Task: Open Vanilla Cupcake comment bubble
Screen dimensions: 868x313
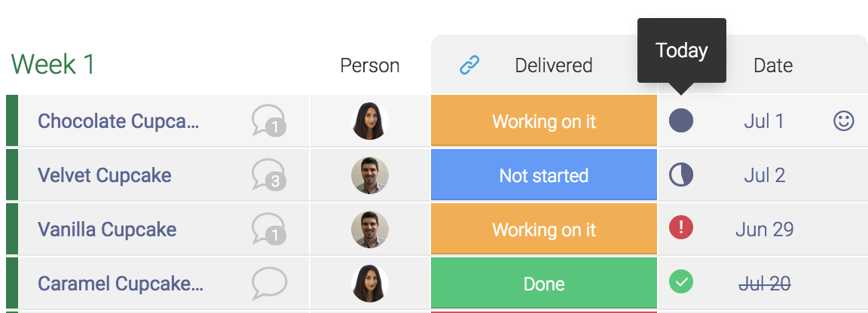Action: [x=269, y=229]
